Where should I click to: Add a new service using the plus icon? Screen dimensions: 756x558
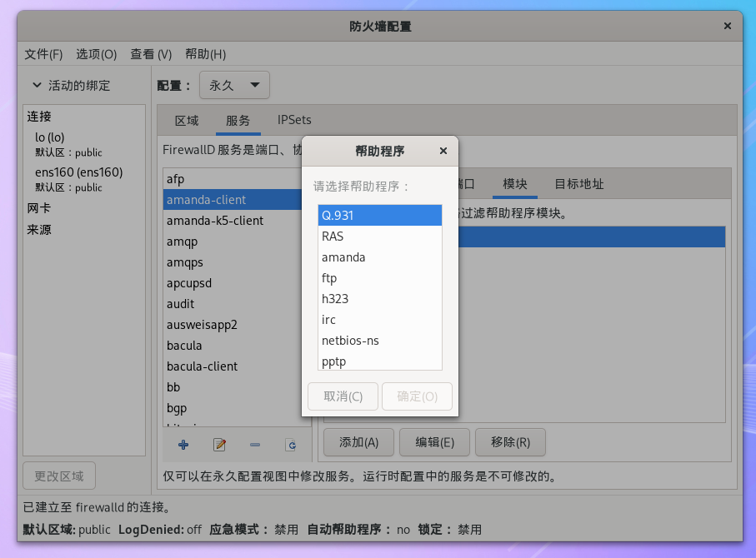(x=183, y=446)
